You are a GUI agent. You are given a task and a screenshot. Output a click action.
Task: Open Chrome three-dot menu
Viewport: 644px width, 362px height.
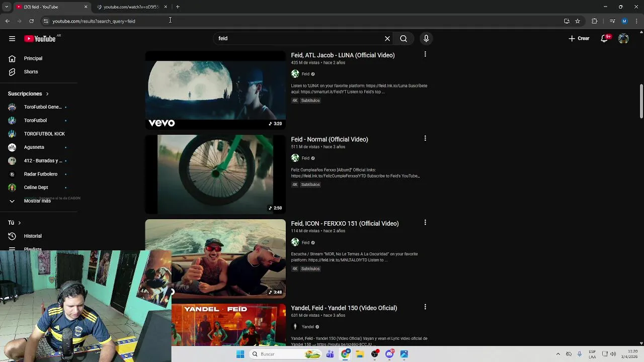tap(637, 21)
